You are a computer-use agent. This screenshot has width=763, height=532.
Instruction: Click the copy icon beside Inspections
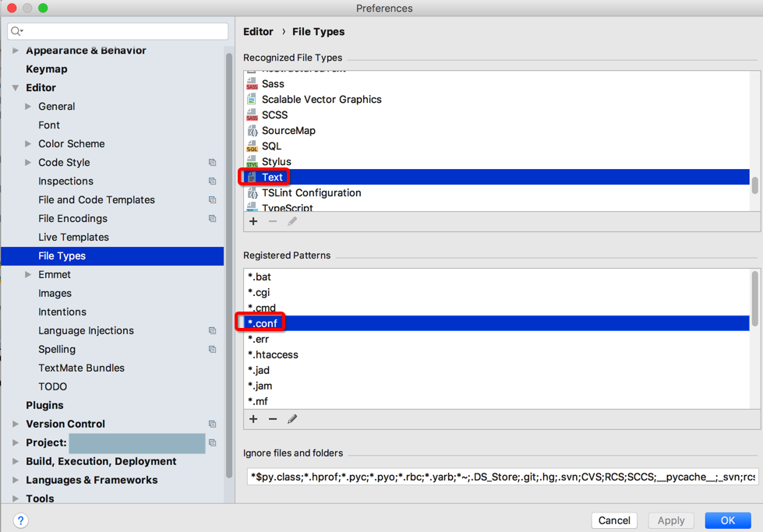click(212, 181)
